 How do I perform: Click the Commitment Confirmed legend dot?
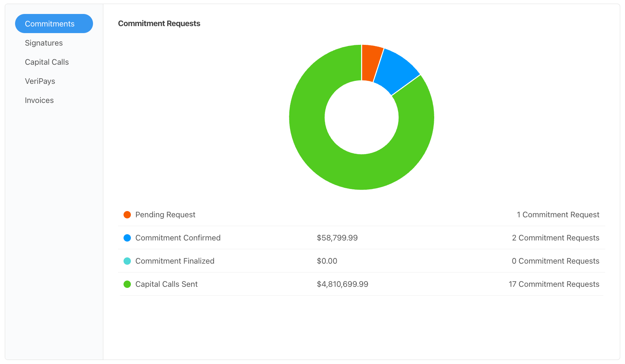(x=127, y=238)
